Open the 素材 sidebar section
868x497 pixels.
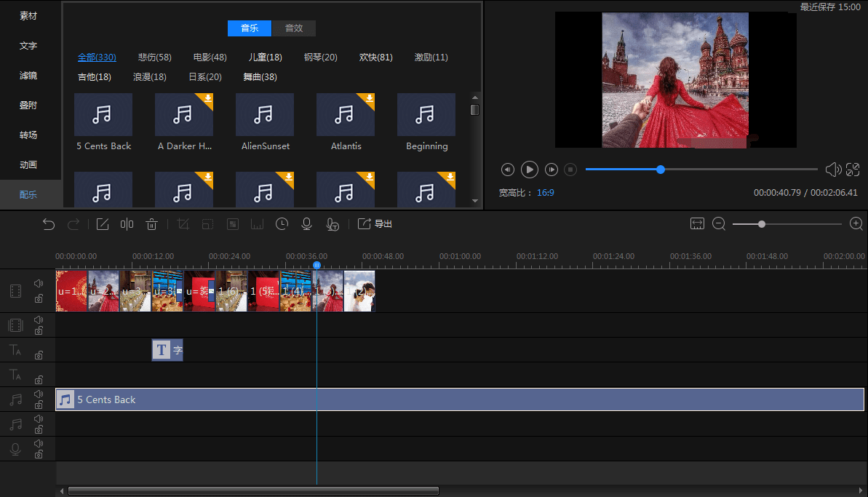pyautogui.click(x=28, y=16)
